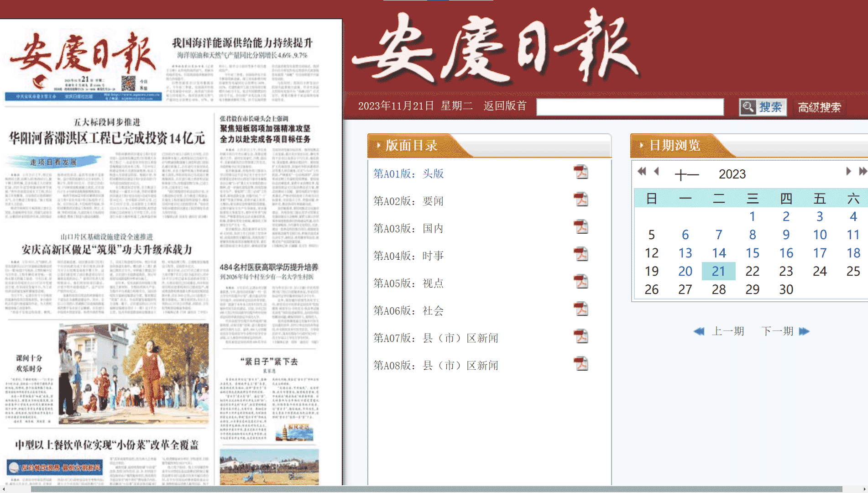Image resolution: width=868 pixels, height=493 pixels.
Task: Click the scroll-left arrow on the horizontal scrollbar
Action: 4,489
